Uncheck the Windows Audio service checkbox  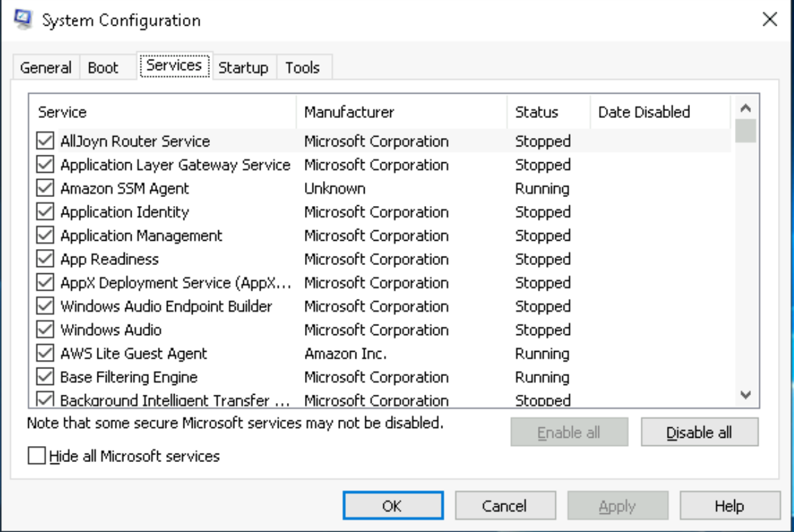tap(45, 330)
